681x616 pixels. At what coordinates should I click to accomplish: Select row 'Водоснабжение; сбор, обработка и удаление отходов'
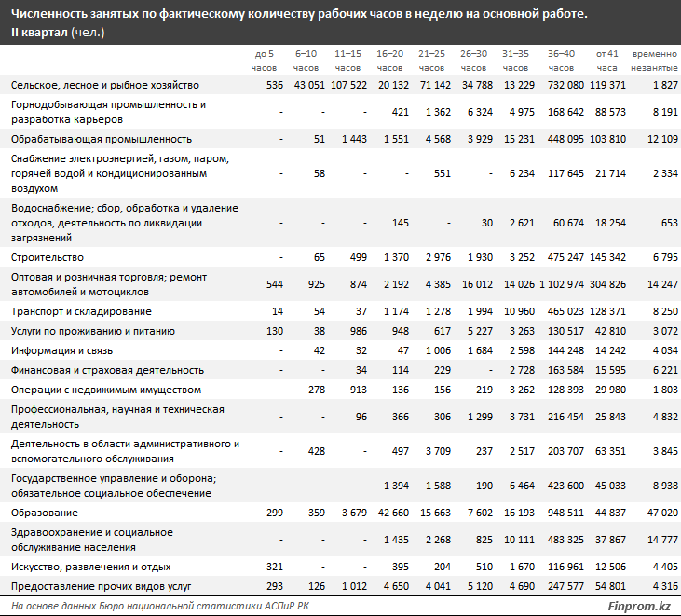click(341, 223)
